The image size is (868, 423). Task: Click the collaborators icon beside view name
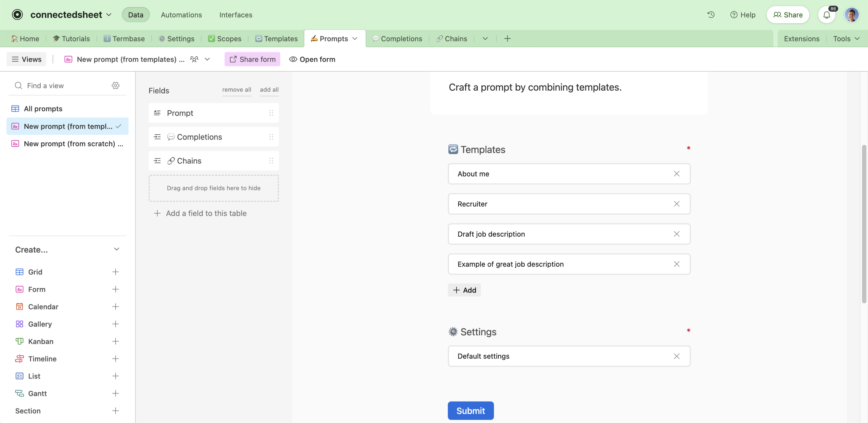[194, 59]
